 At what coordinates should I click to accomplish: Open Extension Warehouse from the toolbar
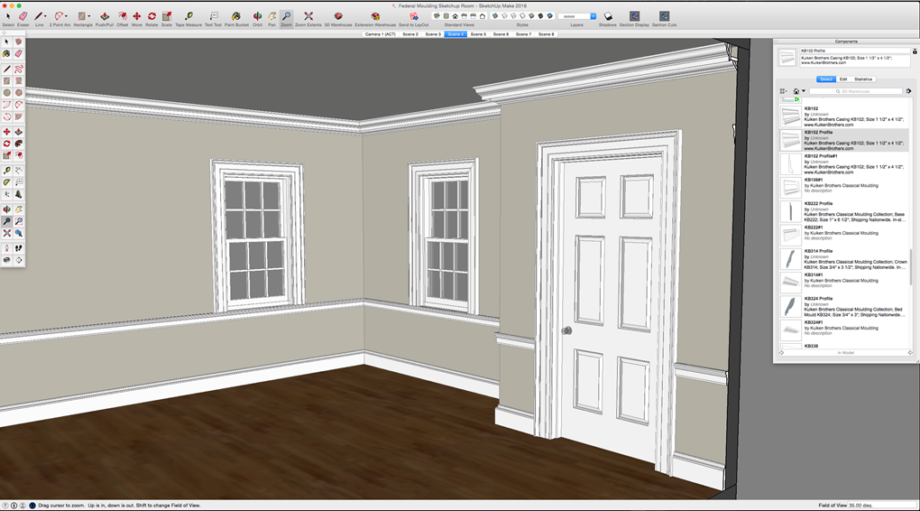(x=375, y=17)
